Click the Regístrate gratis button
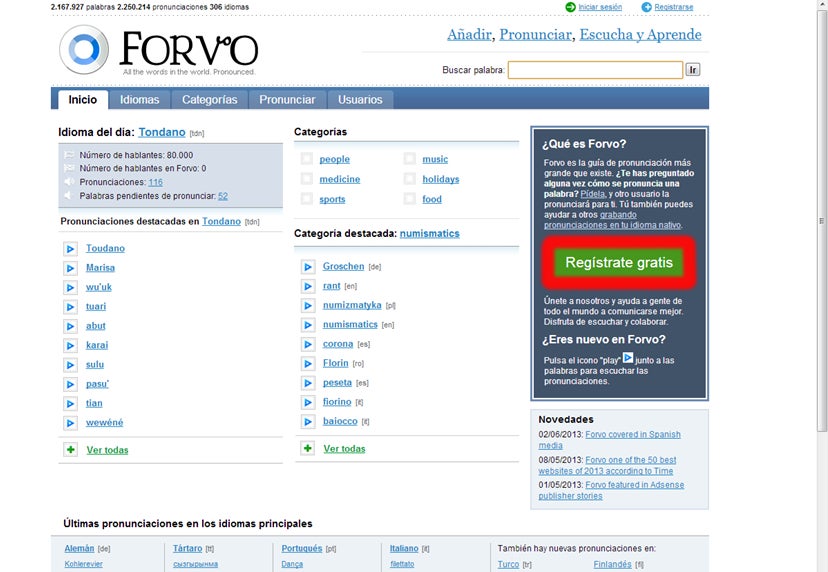Screen dimensions: 828x572 pos(619,262)
